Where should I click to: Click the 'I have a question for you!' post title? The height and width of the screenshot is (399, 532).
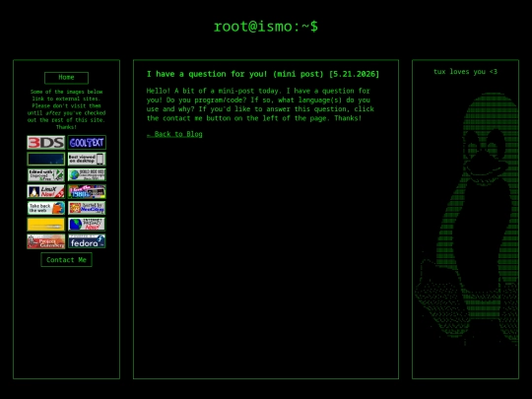click(x=263, y=74)
